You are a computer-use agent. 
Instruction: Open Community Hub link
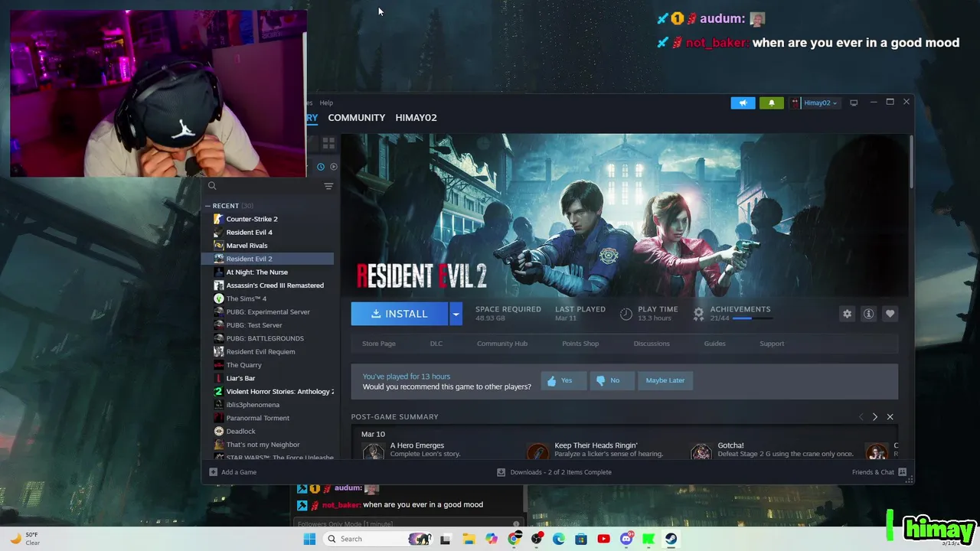[x=502, y=344]
